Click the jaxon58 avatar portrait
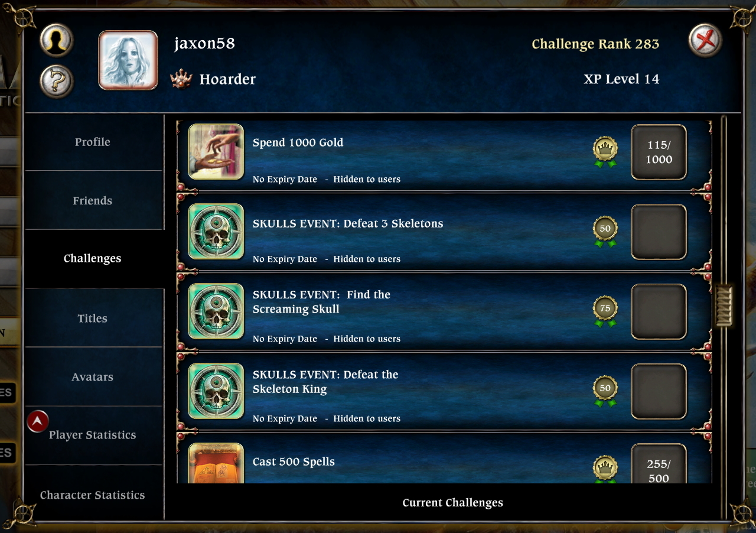The width and height of the screenshot is (756, 533). pyautogui.click(x=128, y=60)
